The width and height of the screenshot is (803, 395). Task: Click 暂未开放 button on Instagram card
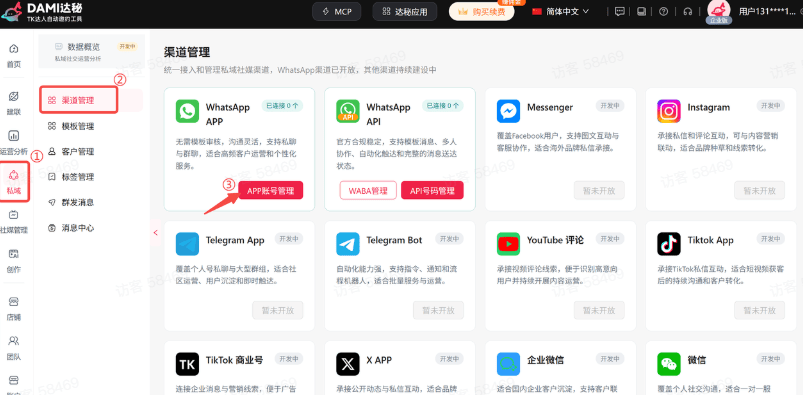[x=759, y=191]
